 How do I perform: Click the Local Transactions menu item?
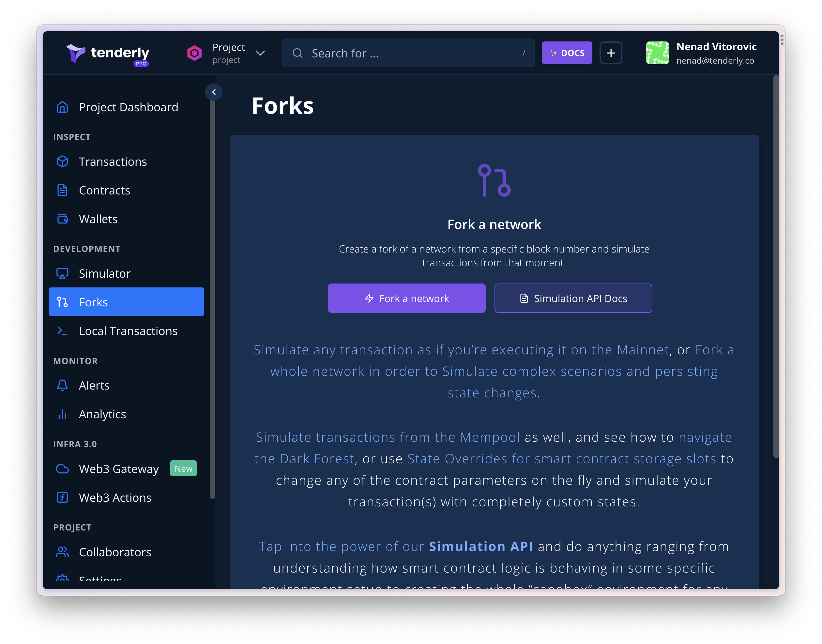pyautogui.click(x=128, y=330)
